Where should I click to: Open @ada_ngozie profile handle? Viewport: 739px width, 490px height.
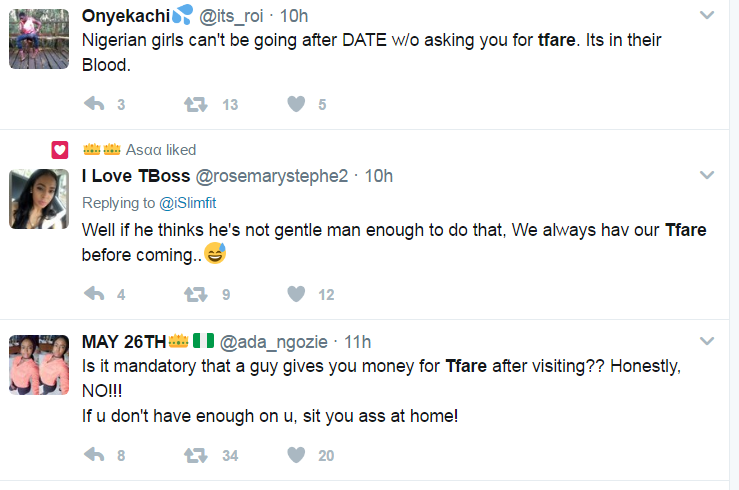pyautogui.click(x=272, y=341)
